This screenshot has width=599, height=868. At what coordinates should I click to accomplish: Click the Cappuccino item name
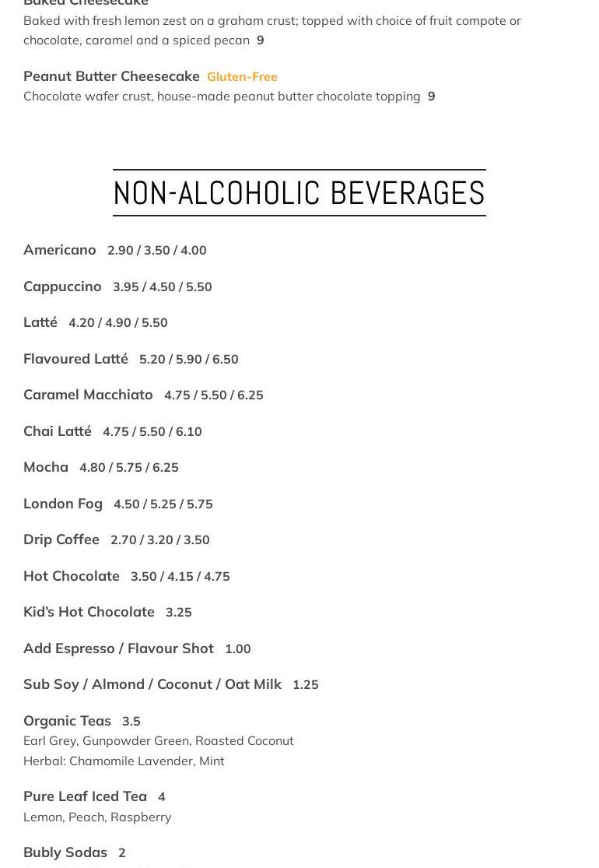click(62, 286)
